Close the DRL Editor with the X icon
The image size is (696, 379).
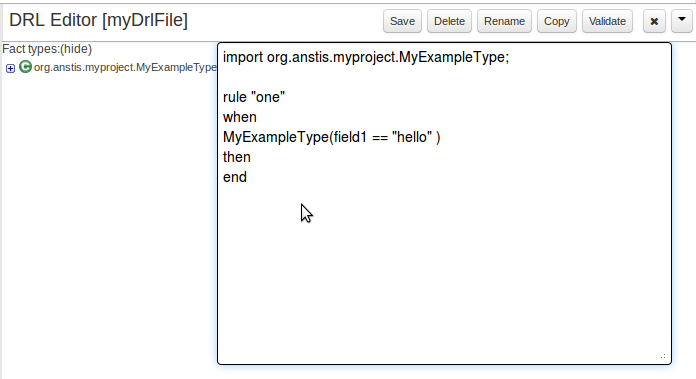(x=654, y=21)
